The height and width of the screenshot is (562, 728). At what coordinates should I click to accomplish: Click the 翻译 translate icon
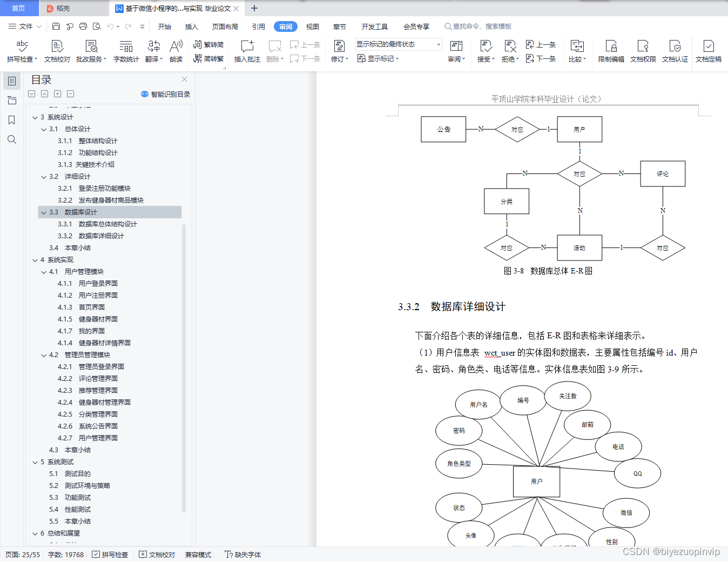coord(154,46)
